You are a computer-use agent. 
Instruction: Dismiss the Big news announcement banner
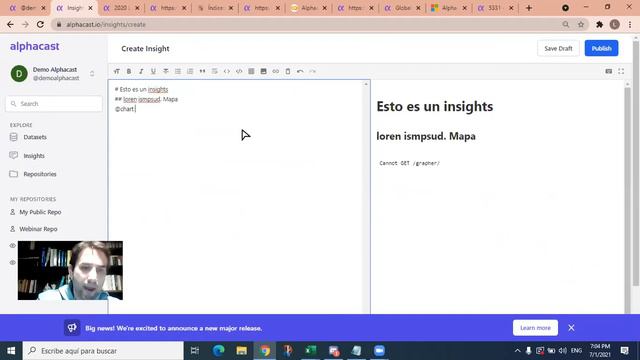(x=571, y=328)
